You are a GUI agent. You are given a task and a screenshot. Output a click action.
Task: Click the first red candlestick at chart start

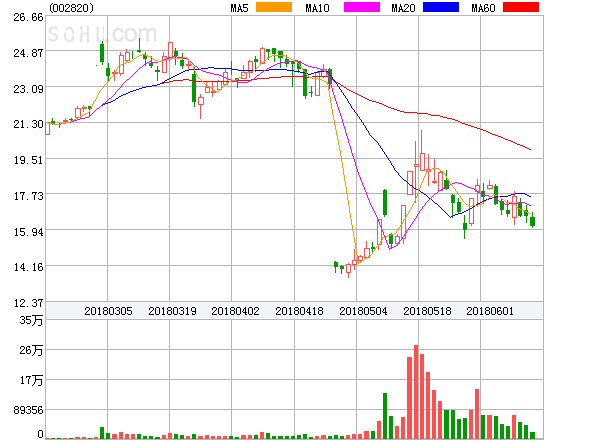pyautogui.click(x=47, y=129)
